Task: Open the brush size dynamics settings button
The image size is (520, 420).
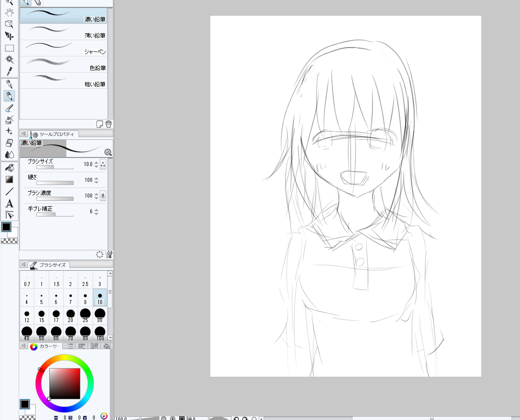Action: coord(103,164)
